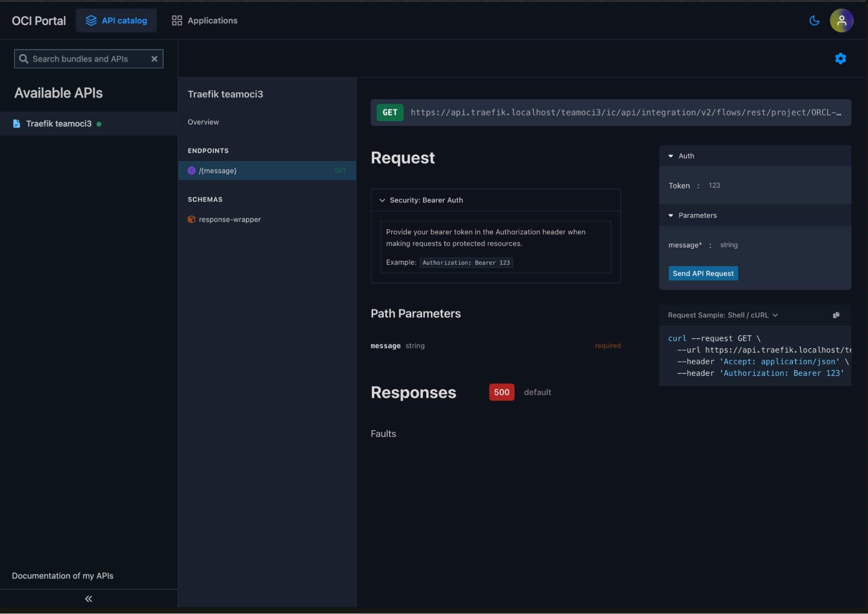Select the 500 response badge

coord(502,392)
